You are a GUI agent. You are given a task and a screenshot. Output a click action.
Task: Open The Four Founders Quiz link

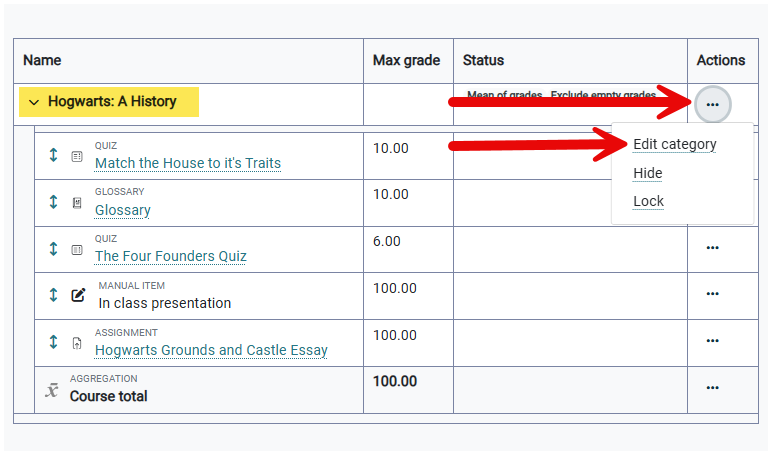click(x=171, y=256)
